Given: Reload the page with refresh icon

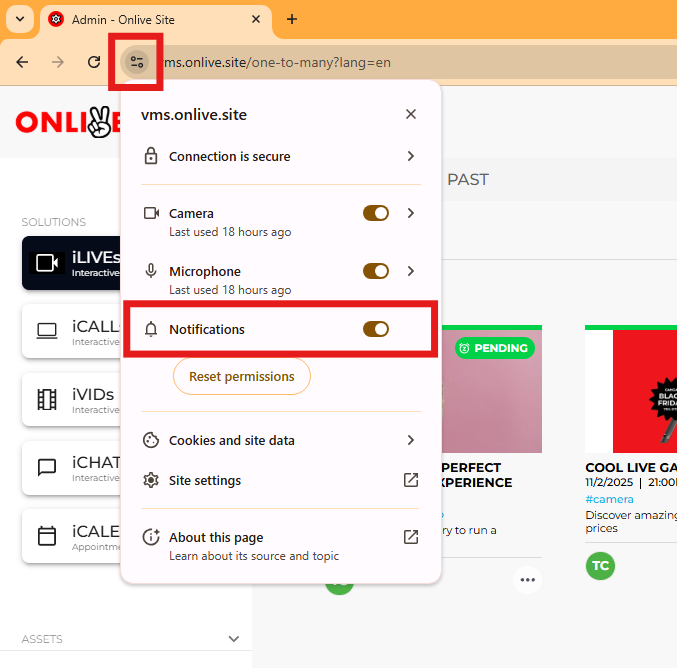Looking at the screenshot, I should tap(94, 62).
